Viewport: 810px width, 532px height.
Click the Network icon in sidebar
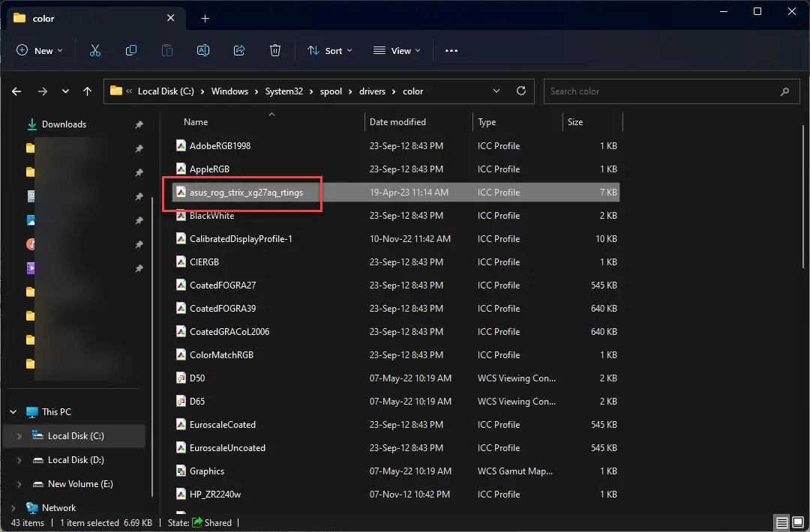pos(32,508)
